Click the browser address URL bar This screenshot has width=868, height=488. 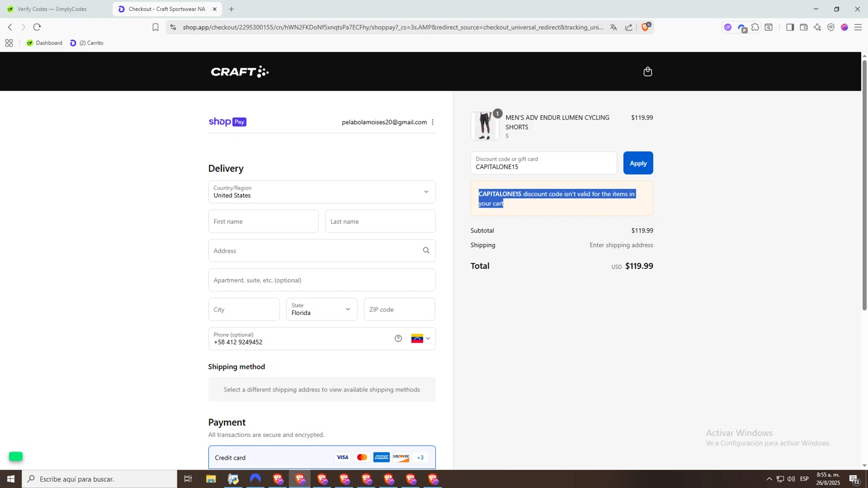tap(393, 27)
